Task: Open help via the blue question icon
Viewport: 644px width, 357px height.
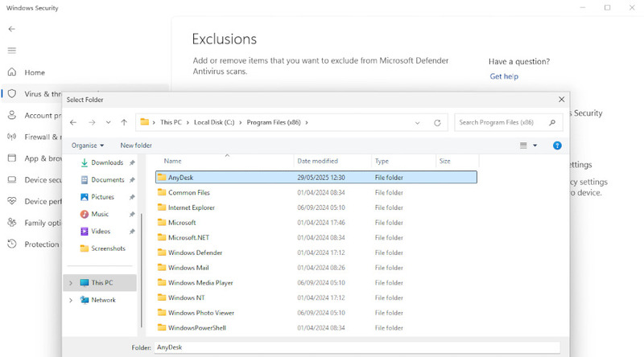Action: tap(557, 146)
